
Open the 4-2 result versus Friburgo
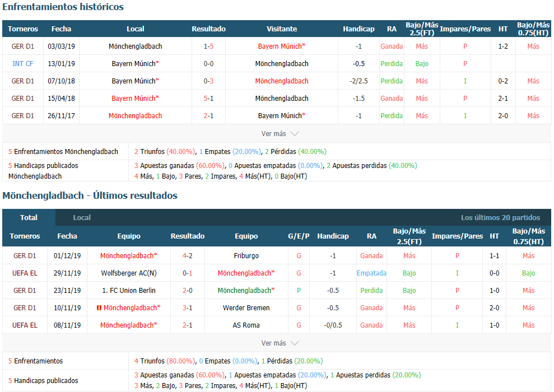point(188,256)
